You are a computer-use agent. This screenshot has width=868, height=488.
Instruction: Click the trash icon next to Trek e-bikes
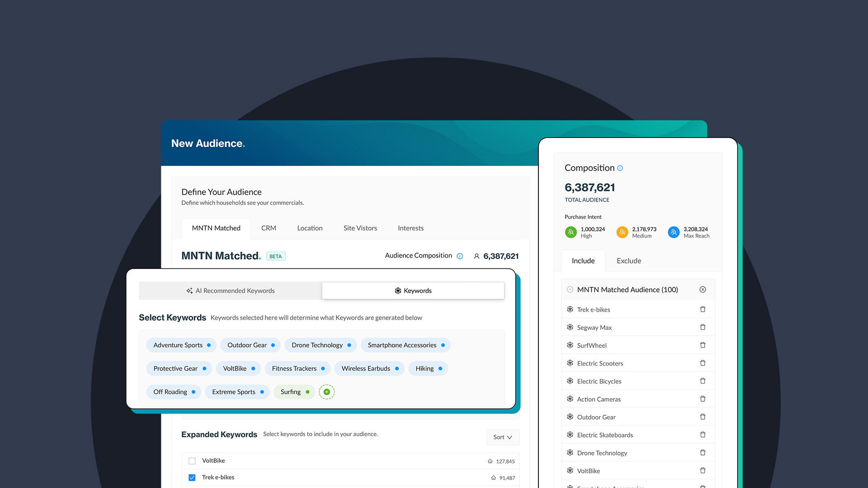pyautogui.click(x=703, y=309)
